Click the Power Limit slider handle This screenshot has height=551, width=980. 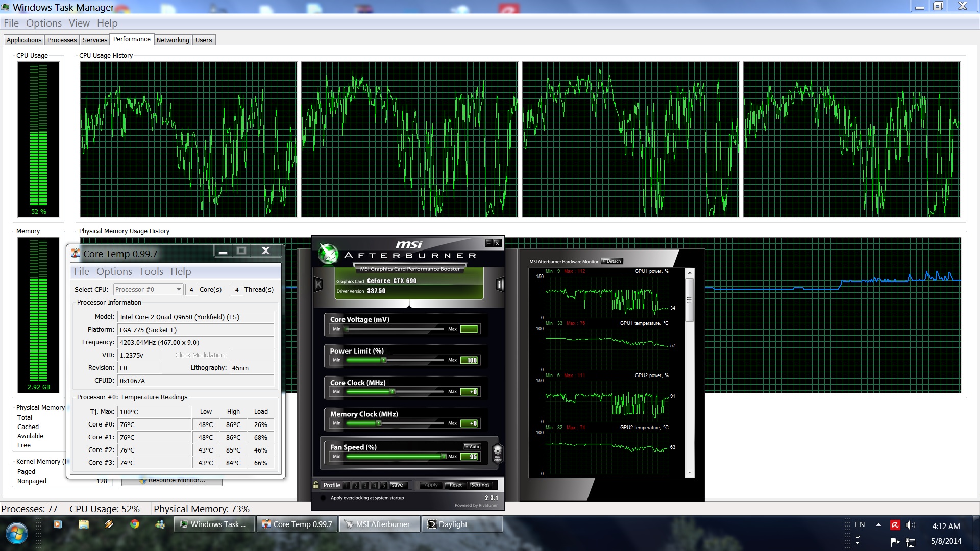point(384,360)
